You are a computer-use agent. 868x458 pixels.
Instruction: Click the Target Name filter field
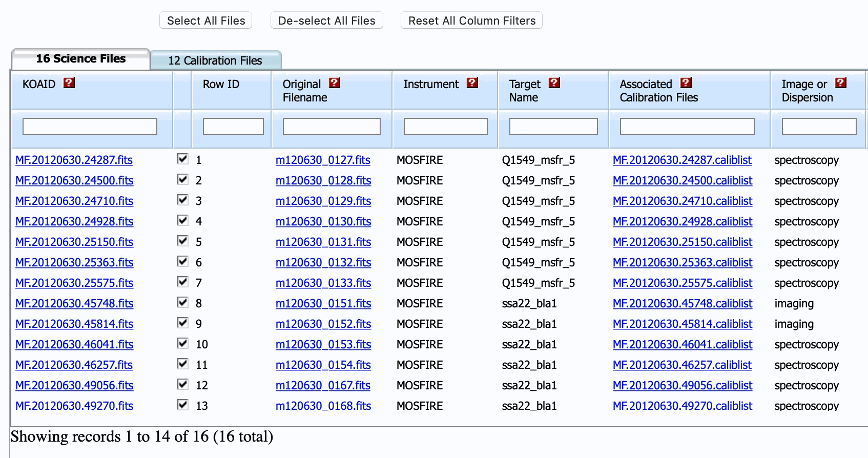click(x=553, y=127)
